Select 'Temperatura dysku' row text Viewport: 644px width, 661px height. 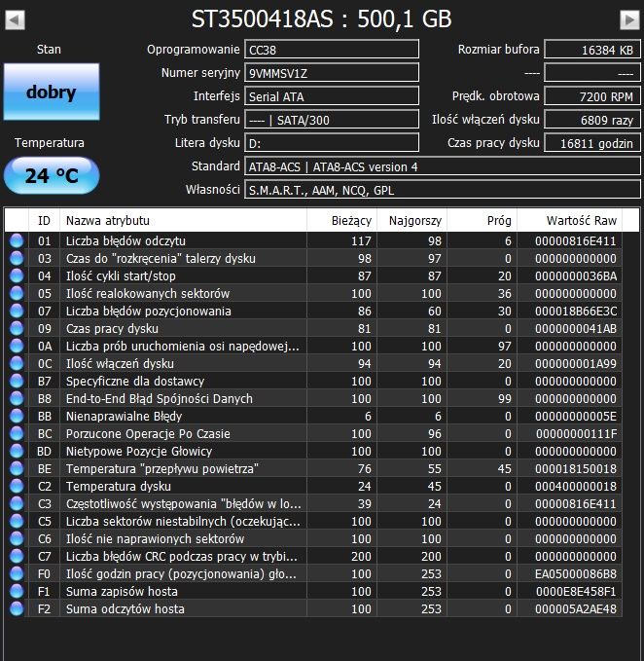click(119, 486)
